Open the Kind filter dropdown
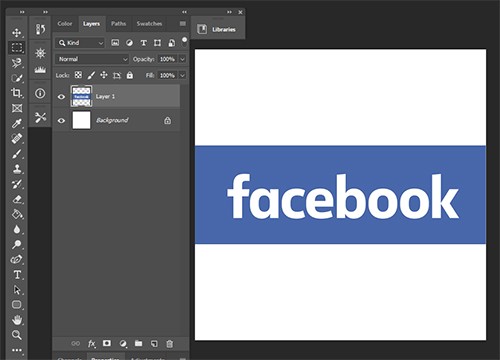500x360 pixels. click(x=80, y=43)
